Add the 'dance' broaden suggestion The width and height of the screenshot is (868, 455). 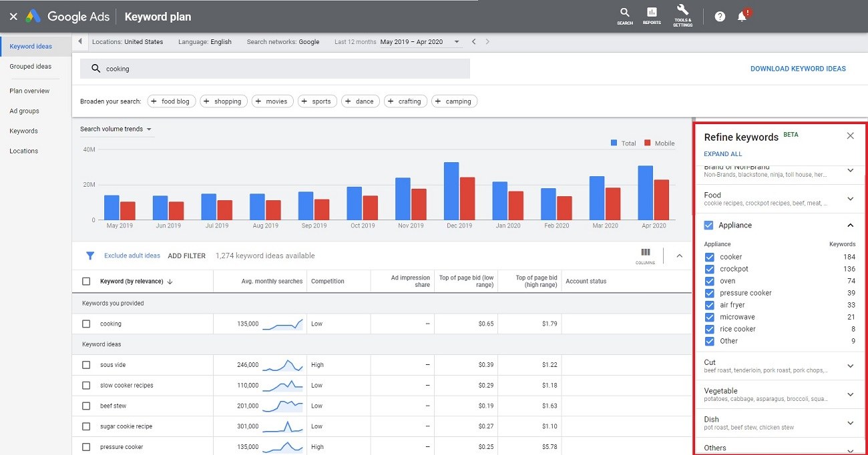pyautogui.click(x=361, y=101)
